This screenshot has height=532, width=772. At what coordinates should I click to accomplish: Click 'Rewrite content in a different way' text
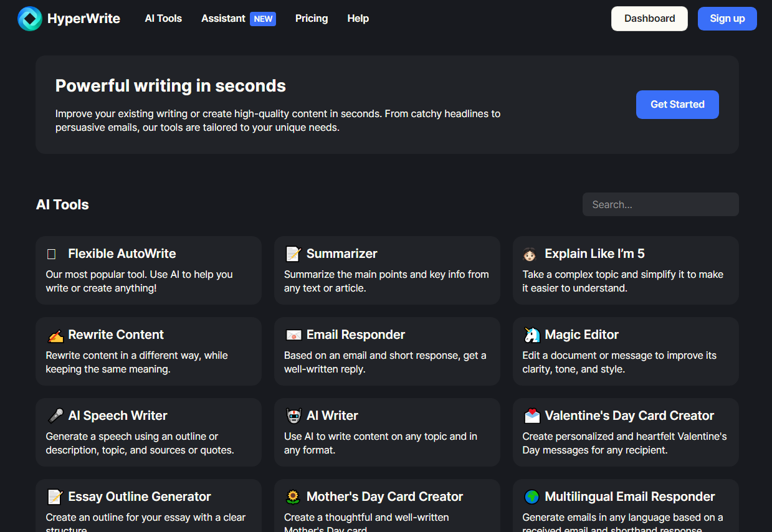tap(137, 362)
